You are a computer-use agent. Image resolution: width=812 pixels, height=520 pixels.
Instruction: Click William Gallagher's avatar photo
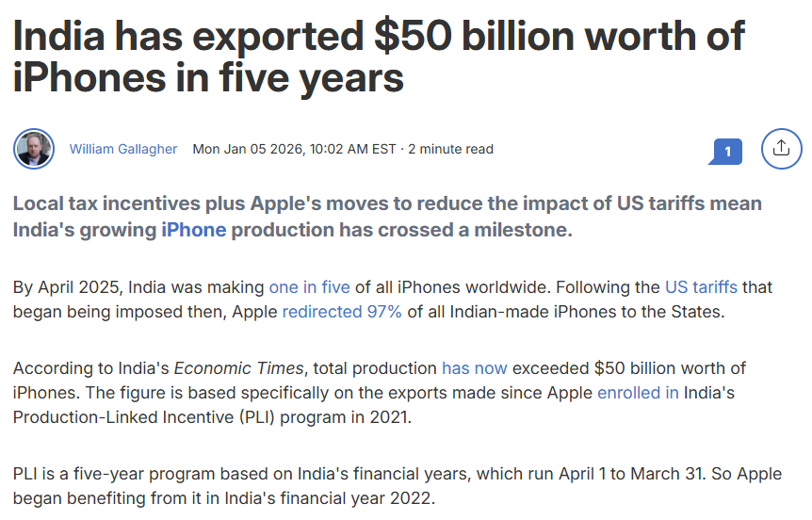(x=34, y=149)
